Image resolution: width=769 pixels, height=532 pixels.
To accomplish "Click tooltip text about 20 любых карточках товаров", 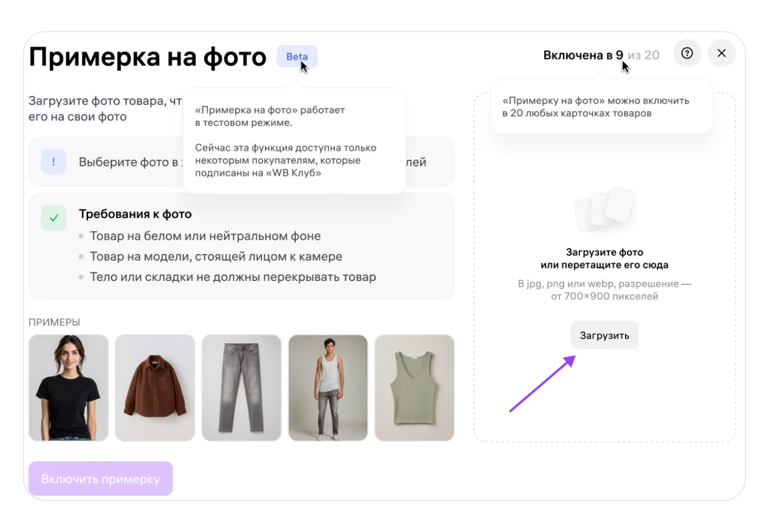I will coord(596,107).
